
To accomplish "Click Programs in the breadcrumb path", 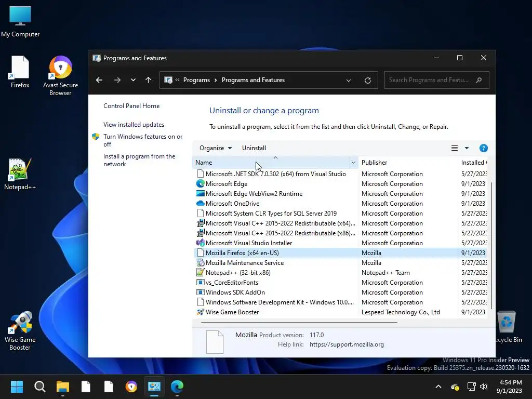I will (x=196, y=80).
